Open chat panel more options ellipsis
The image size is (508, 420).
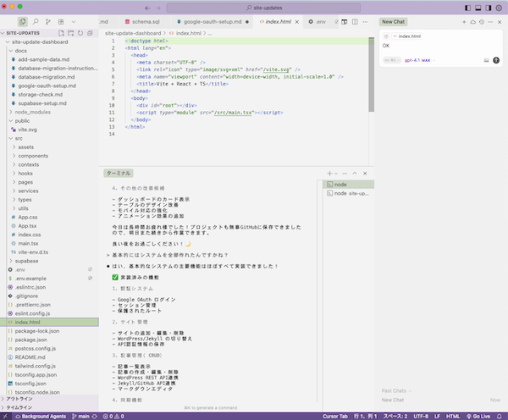coord(490,22)
